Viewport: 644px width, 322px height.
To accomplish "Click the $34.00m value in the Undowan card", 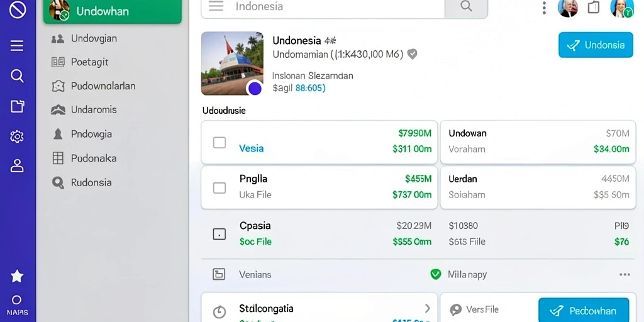I will (x=611, y=148).
